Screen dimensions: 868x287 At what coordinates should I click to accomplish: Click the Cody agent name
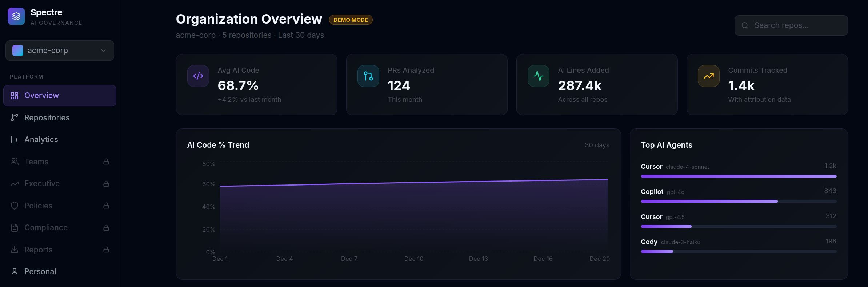pyautogui.click(x=649, y=242)
